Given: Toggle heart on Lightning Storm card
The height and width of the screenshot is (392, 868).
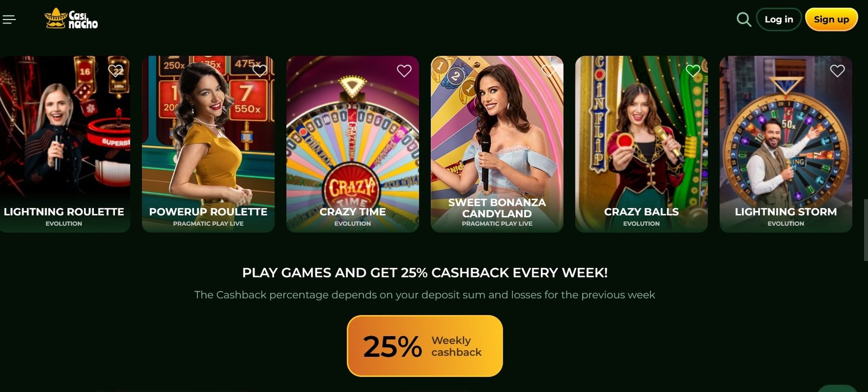Looking at the screenshot, I should (x=838, y=70).
